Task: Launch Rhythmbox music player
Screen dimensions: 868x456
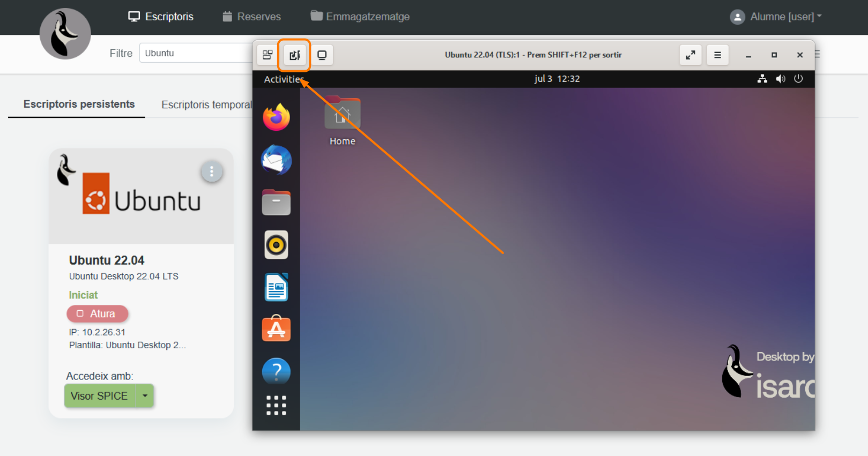Action: 276,245
